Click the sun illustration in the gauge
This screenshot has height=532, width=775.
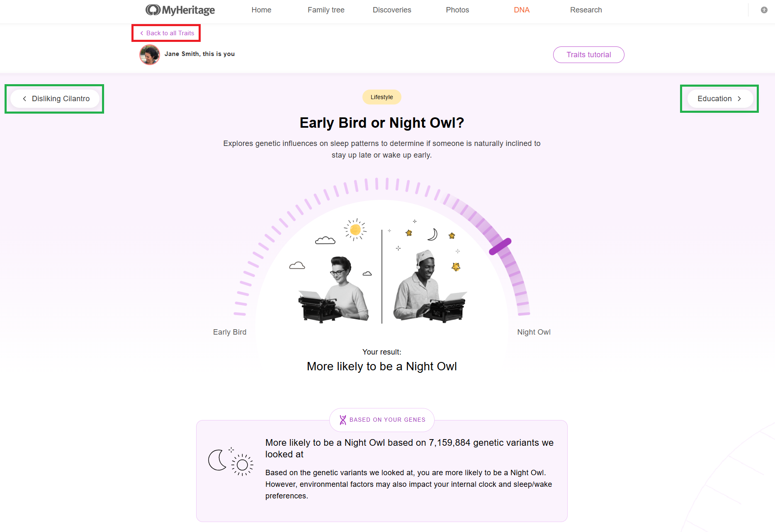[x=355, y=229]
